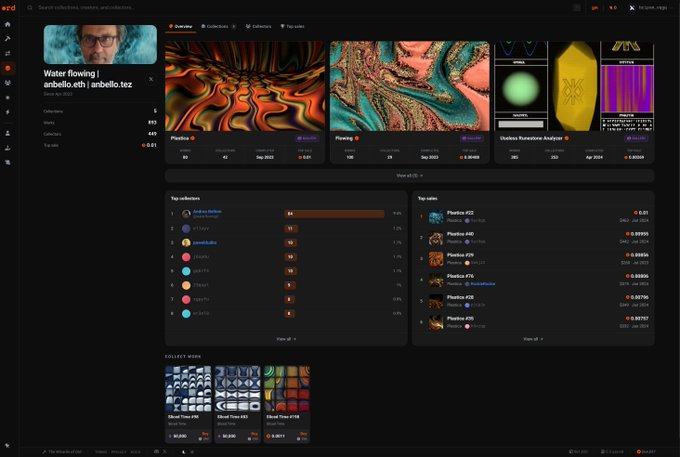The image size is (680, 457).
Task: Open the X icon in footer
Action: pos(164,451)
